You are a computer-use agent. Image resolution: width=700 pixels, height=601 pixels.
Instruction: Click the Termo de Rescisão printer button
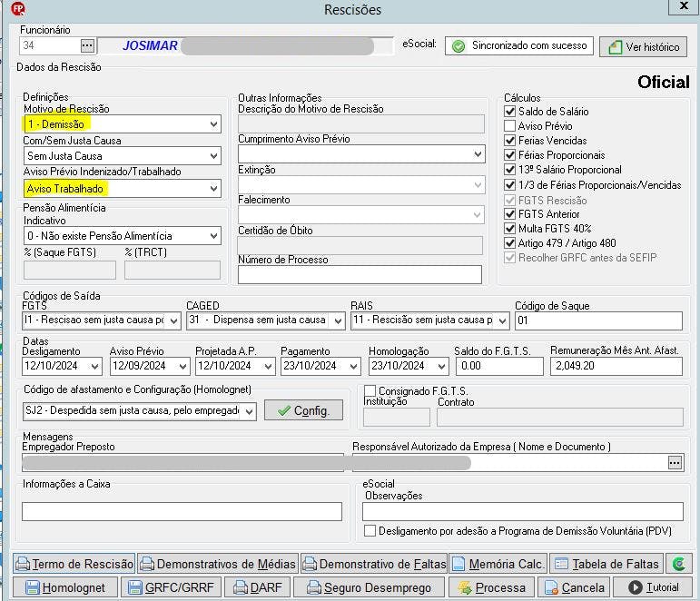click(74, 564)
